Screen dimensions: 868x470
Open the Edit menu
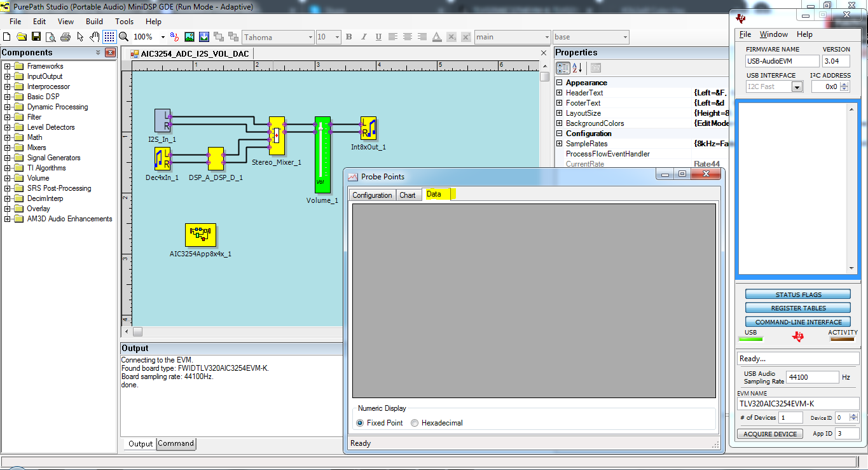[x=39, y=22]
